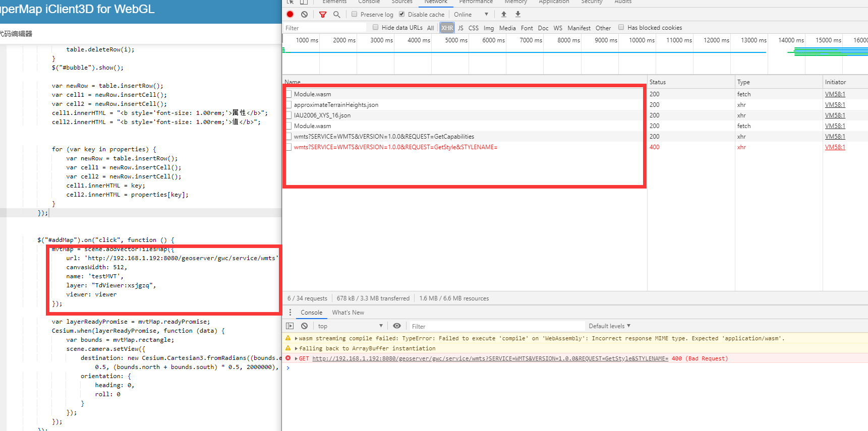Switch to the What's New drawer tab
The image size is (868, 431).
[348, 313]
